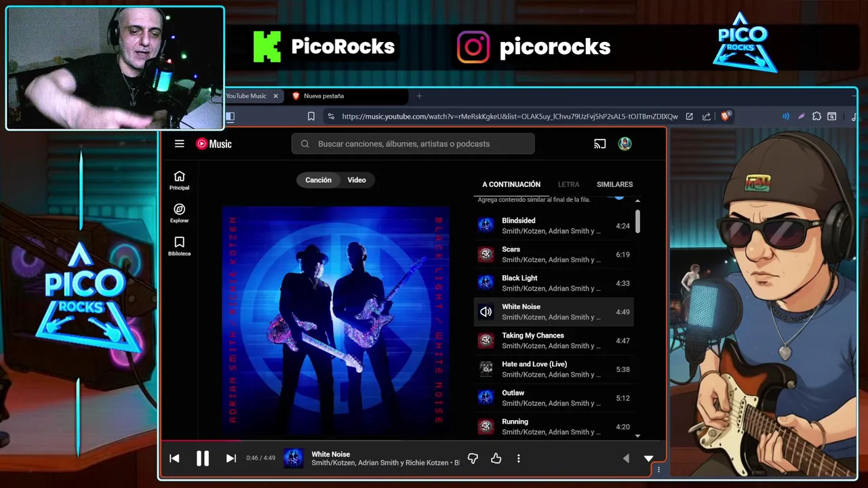
Task: Open browser extensions puzzle icon
Action: click(816, 117)
